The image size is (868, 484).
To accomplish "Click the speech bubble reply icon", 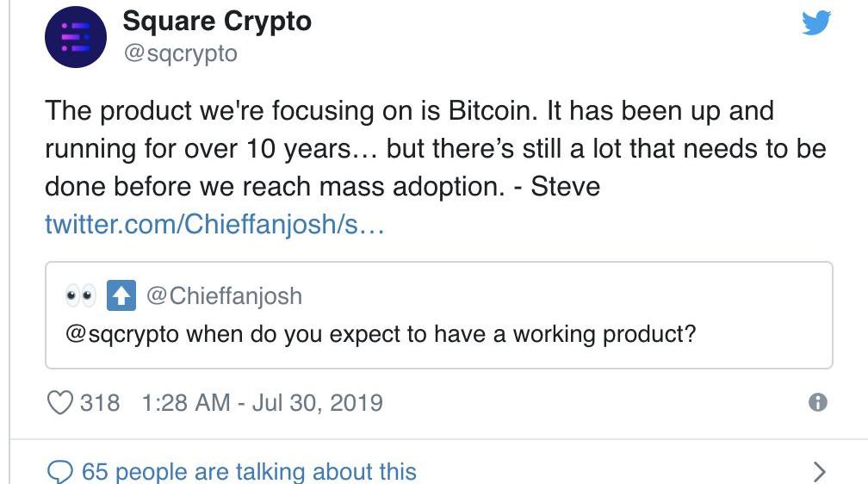I will coord(59,471).
